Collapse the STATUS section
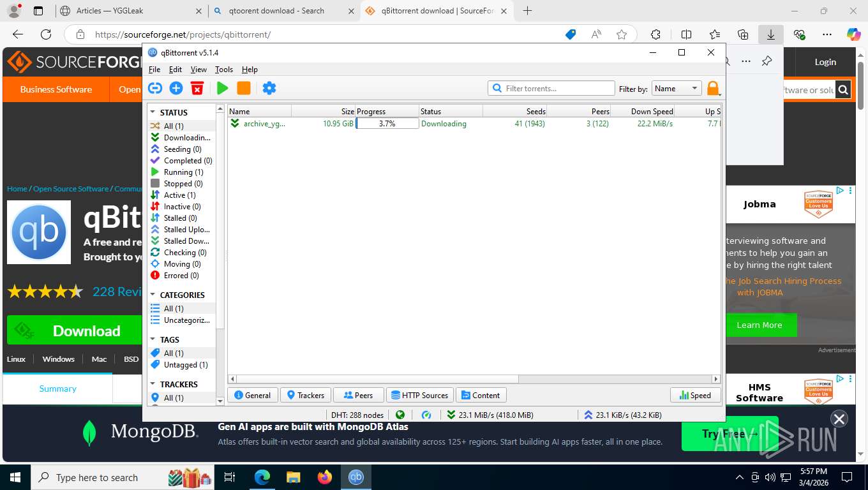Viewport: 868px width, 490px height. [153, 112]
